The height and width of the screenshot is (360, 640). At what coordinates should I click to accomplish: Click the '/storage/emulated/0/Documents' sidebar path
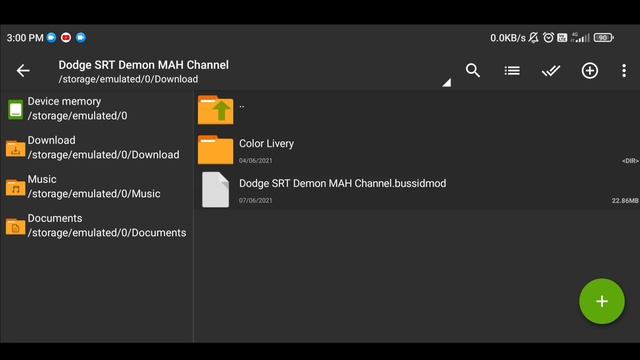click(x=107, y=233)
